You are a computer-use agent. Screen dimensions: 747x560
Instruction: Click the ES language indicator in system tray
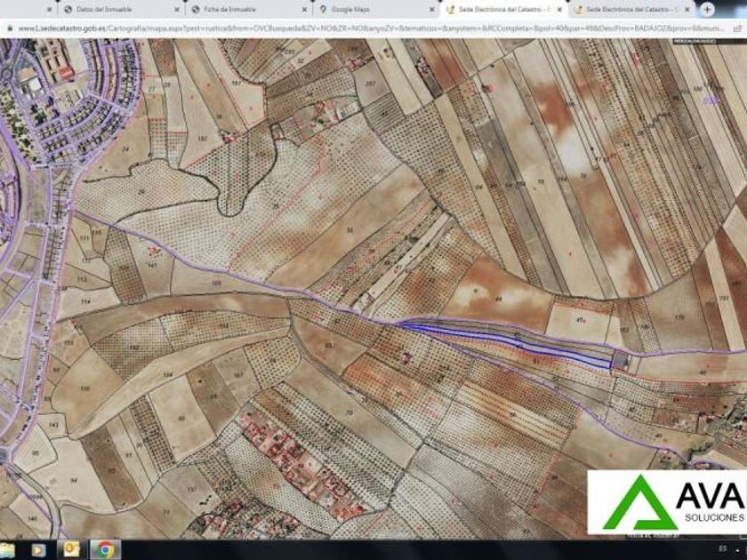723,549
